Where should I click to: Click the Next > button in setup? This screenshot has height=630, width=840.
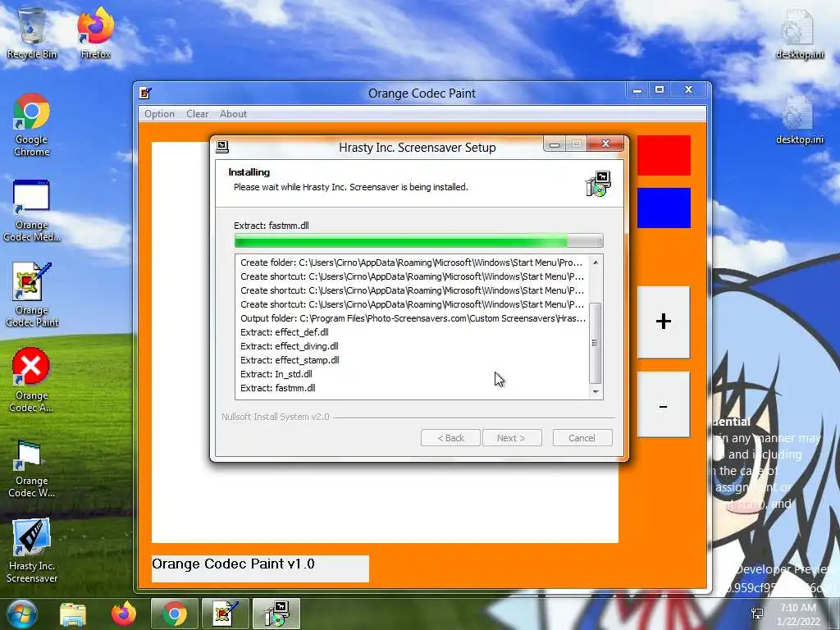tap(512, 438)
